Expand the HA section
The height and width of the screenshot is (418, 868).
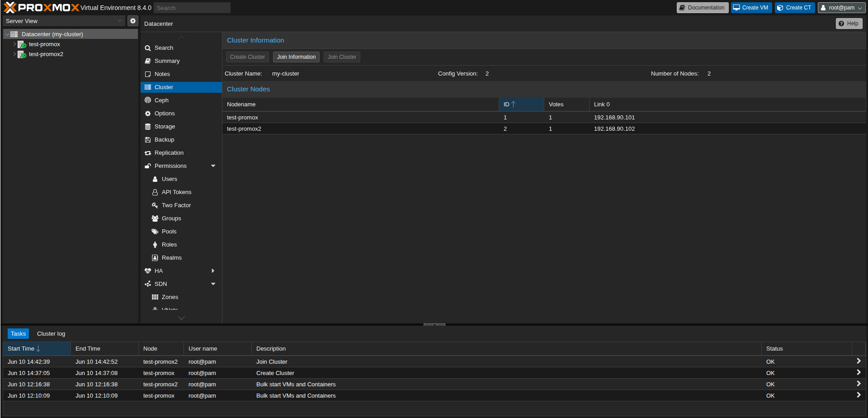[x=213, y=271]
